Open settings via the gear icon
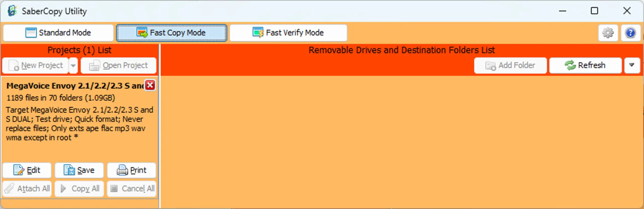Viewport: 644px width, 209px height. (608, 33)
